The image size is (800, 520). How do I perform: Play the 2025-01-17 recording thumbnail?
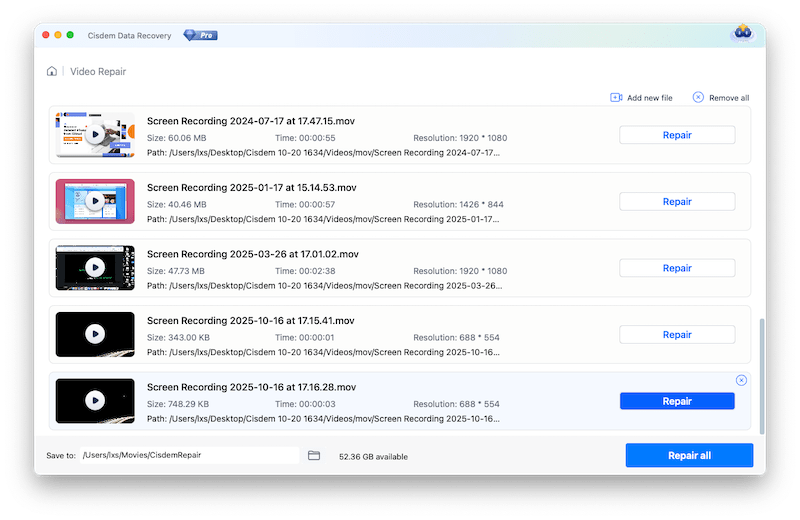95,201
